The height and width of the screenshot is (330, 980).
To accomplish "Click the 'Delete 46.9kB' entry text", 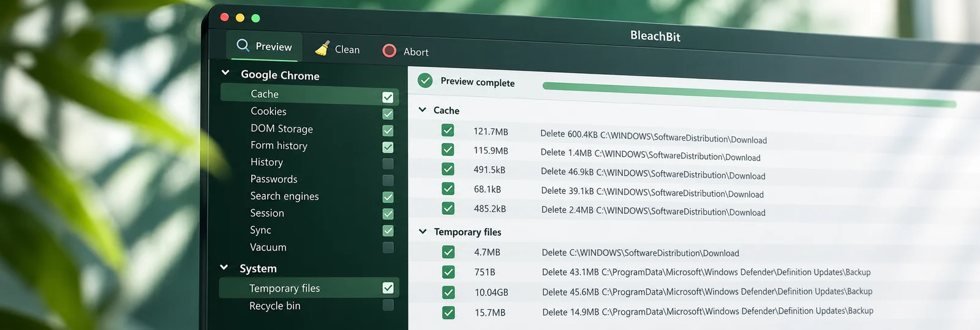I will click(x=653, y=174).
